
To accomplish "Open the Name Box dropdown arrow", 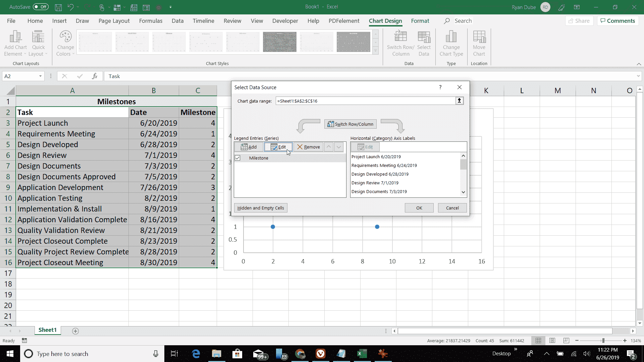I will tap(40, 76).
